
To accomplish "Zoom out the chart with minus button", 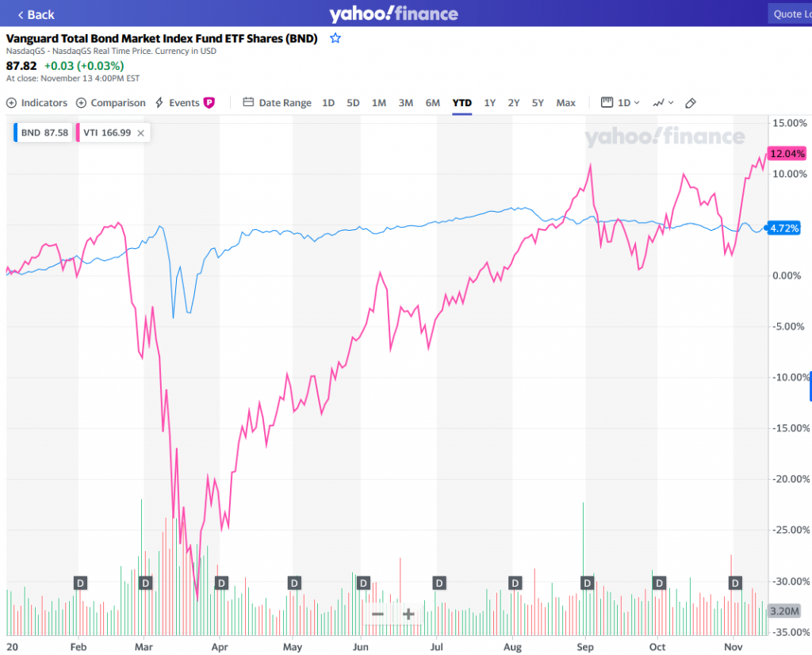I will [x=378, y=614].
